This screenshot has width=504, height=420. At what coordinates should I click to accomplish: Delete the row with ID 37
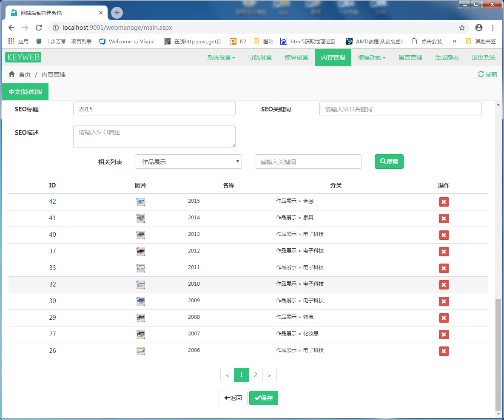coord(444,252)
